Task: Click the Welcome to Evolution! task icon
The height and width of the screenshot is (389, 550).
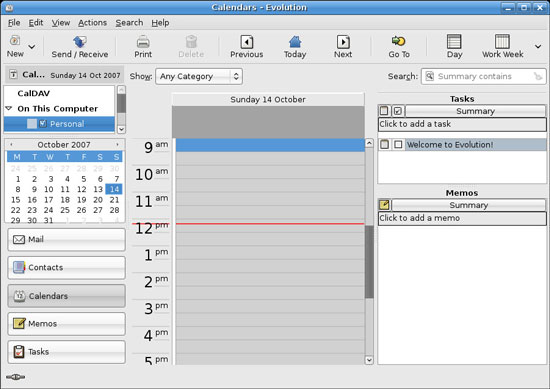Action: (x=384, y=145)
